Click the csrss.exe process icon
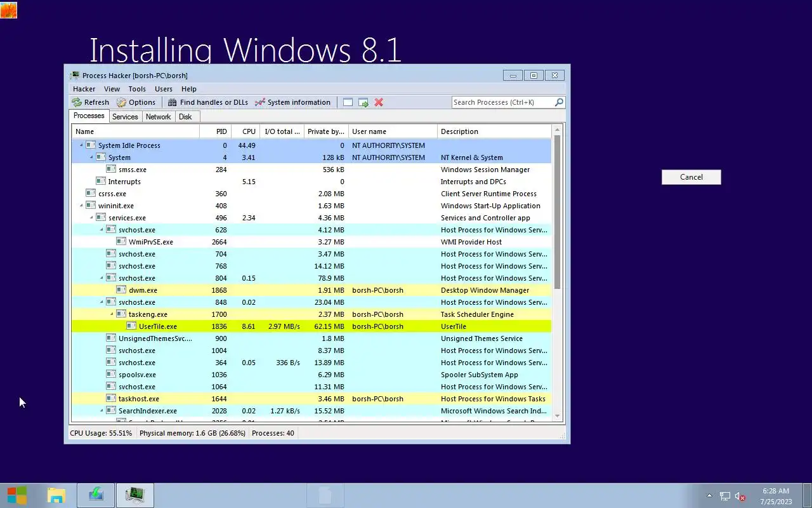 (91, 194)
